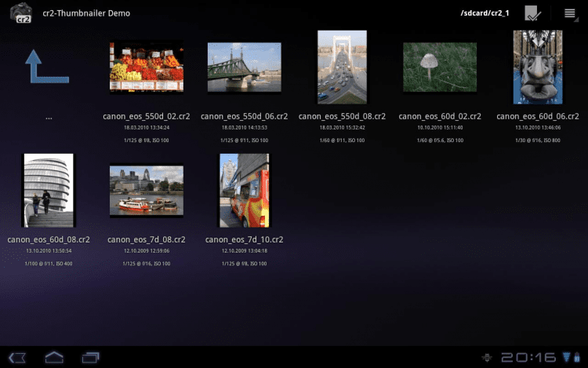Select file name canon_eos_60d_08.cr2
This screenshot has height=368, width=588.
point(49,239)
